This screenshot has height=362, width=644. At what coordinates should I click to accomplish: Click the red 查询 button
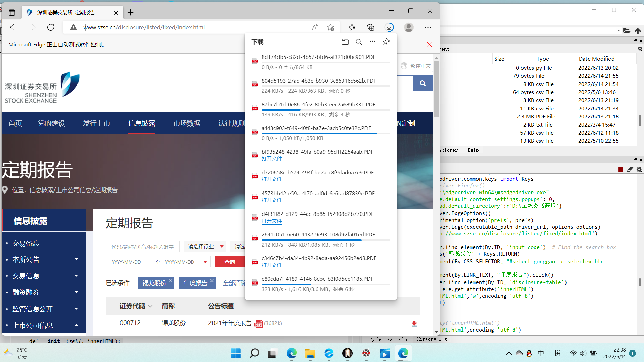tap(230, 262)
